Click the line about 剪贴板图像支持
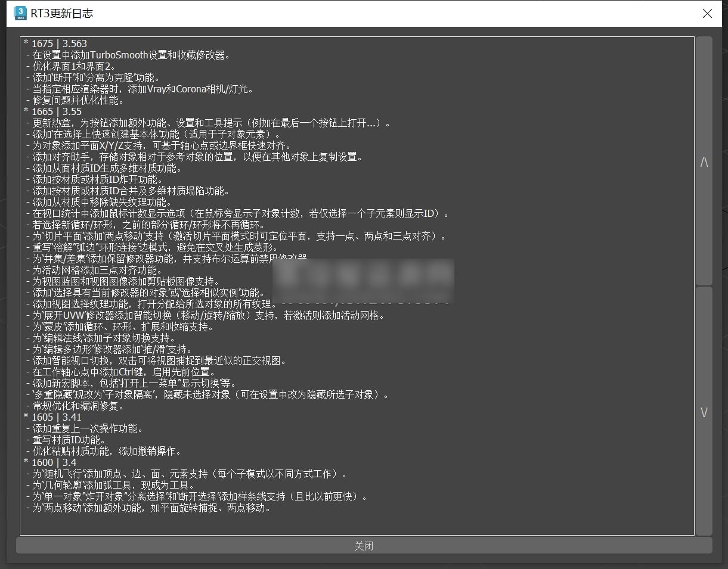 pos(123,281)
